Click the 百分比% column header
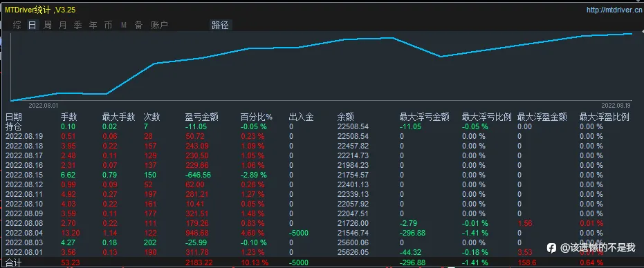Viewport: 644px width, 268px height. (x=256, y=117)
